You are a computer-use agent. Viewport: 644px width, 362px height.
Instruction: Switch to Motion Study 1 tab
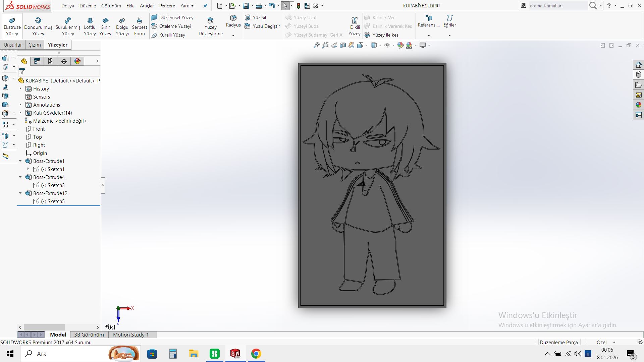click(x=131, y=335)
